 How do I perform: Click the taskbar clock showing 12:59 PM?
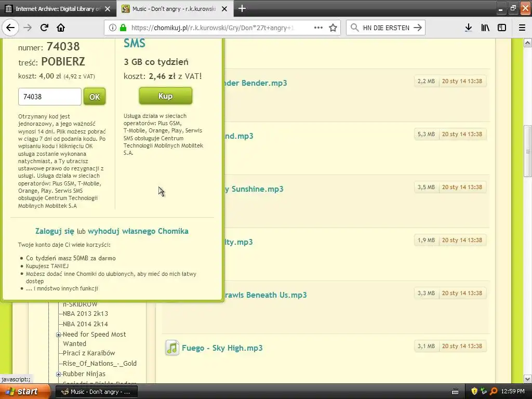click(513, 392)
